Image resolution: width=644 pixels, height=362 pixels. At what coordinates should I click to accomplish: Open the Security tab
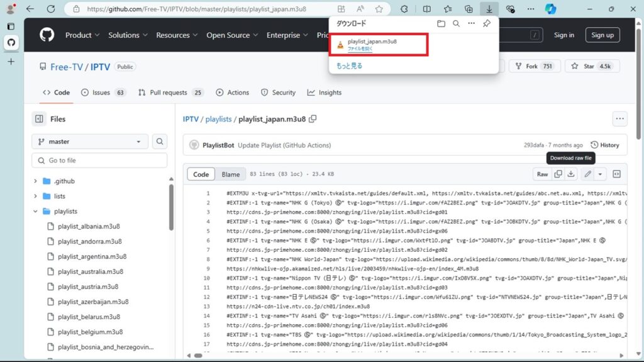tap(278, 93)
